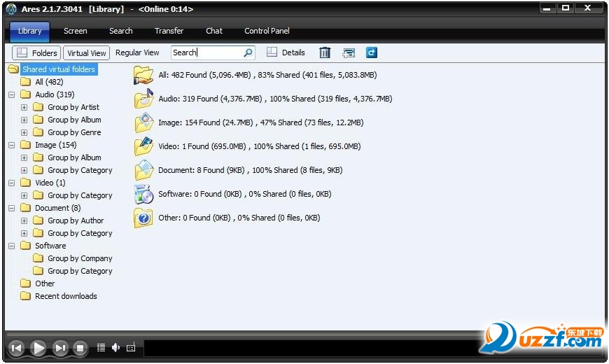Image resolution: width=609 pixels, height=364 pixels.
Task: Click the Document summary folder icon
Action: coord(144,170)
